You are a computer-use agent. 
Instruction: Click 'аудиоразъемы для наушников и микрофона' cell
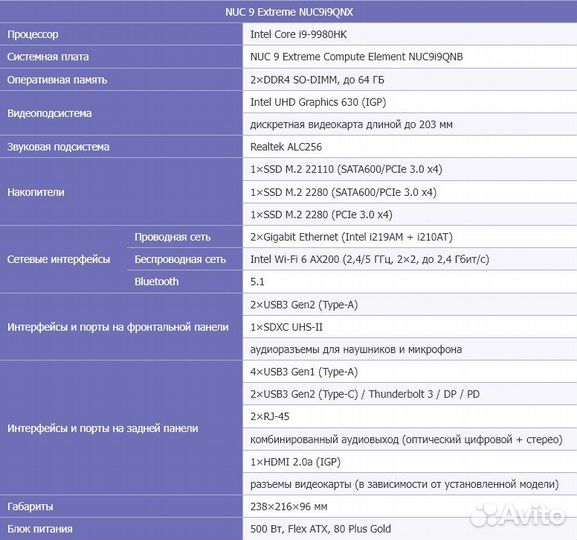click(x=410, y=349)
